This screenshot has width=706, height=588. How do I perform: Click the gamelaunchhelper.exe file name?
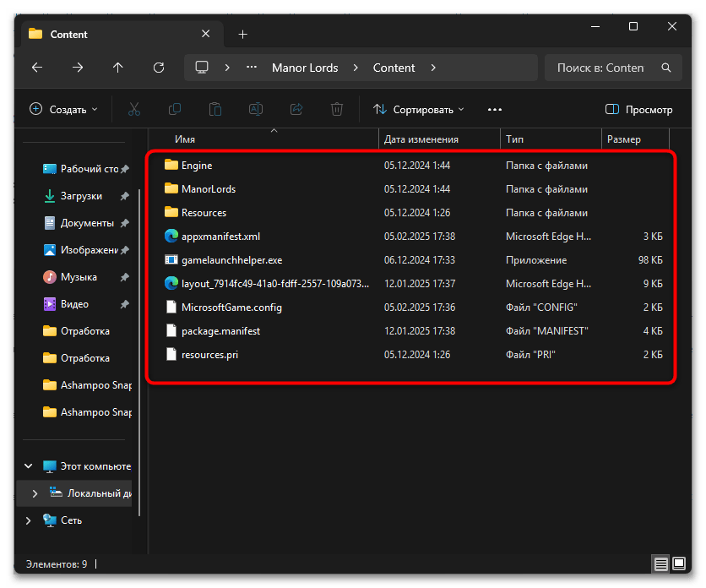coord(232,260)
